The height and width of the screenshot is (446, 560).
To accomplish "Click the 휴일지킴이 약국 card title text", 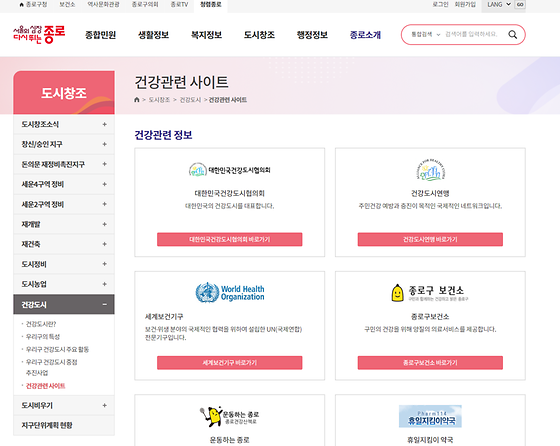I will pyautogui.click(x=430, y=440).
